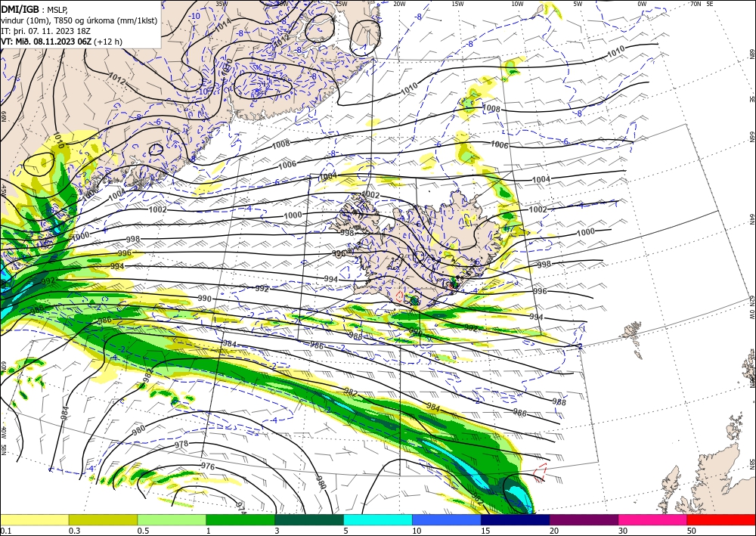The image size is (756, 536).
Task: Click the '10W' longitude label
Action: (x=517, y=4)
